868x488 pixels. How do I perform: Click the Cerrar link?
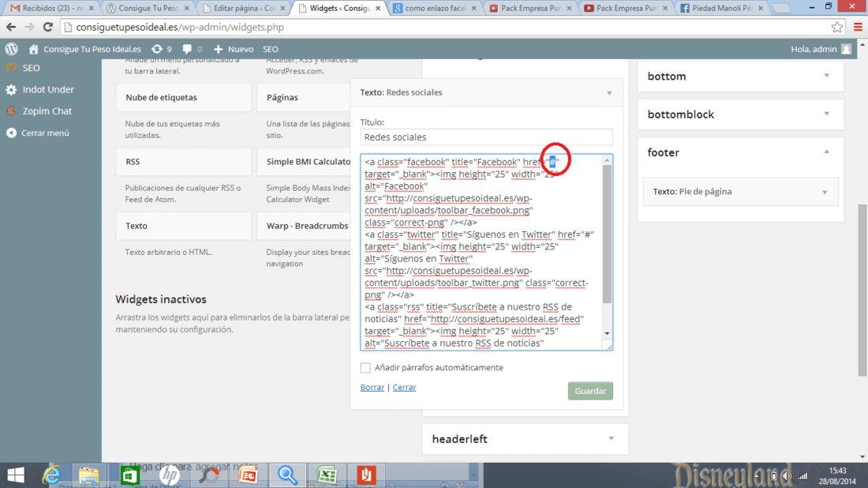(404, 387)
